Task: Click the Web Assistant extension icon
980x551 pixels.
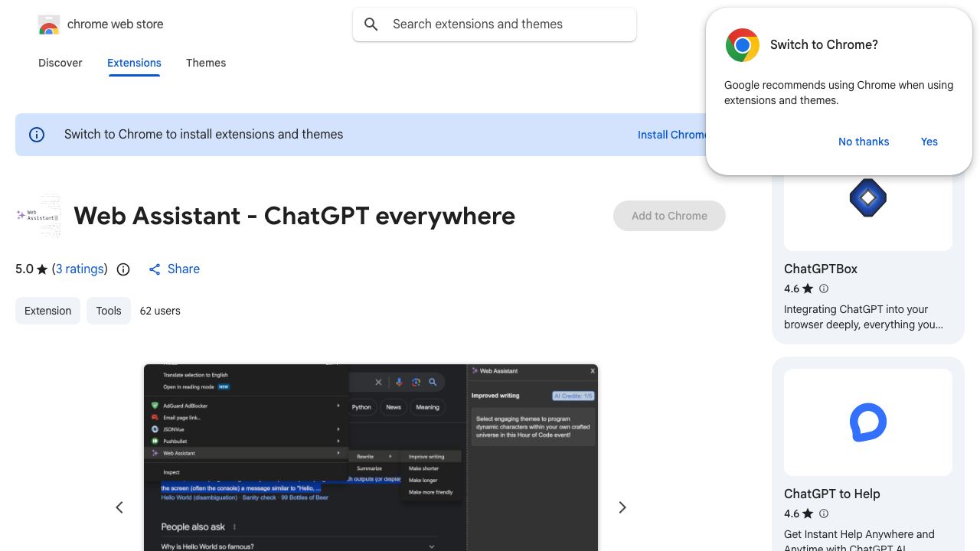Action: click(38, 216)
